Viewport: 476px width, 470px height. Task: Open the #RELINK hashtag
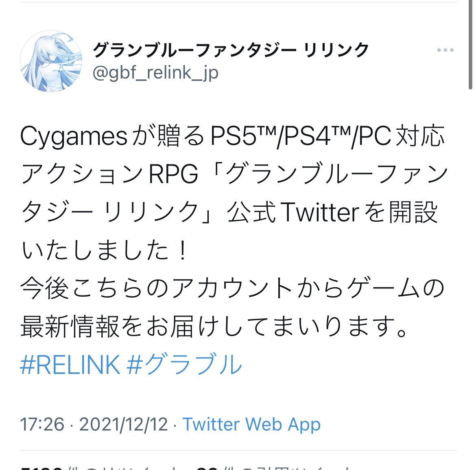pyautogui.click(x=70, y=364)
